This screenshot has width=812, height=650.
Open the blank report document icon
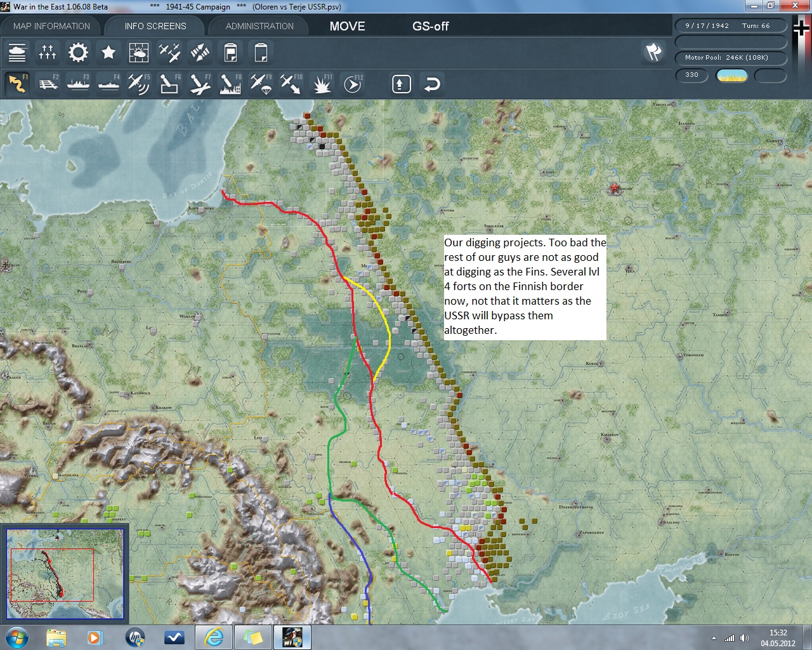[261, 53]
